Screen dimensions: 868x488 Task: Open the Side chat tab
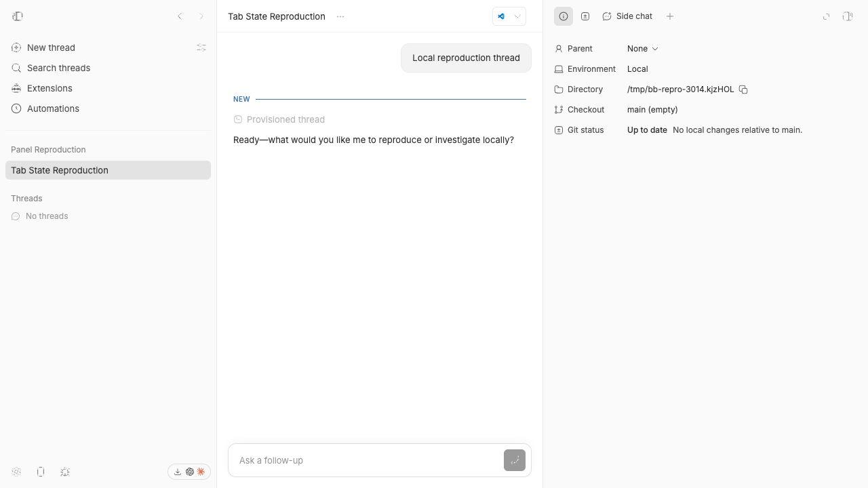coord(627,16)
